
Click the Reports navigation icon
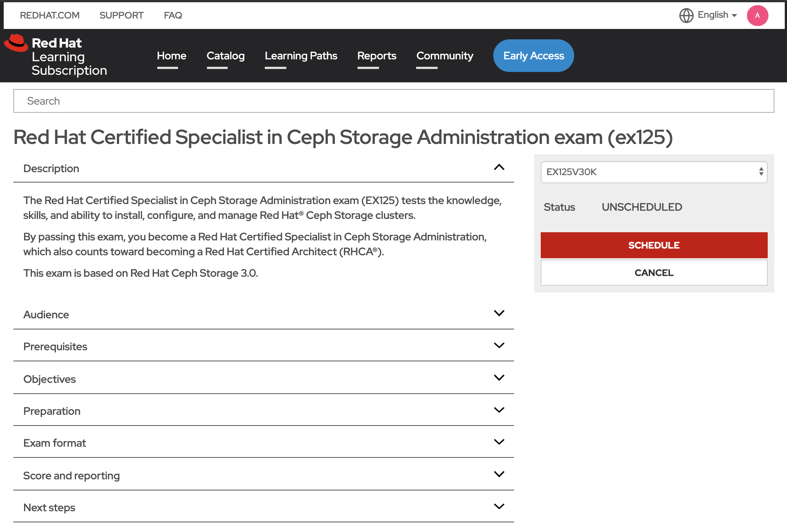tap(377, 55)
